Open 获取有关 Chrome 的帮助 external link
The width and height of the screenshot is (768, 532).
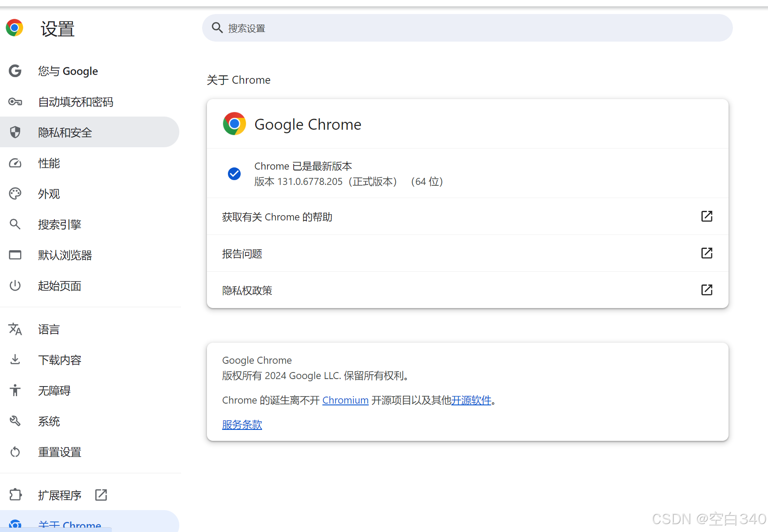tap(707, 216)
